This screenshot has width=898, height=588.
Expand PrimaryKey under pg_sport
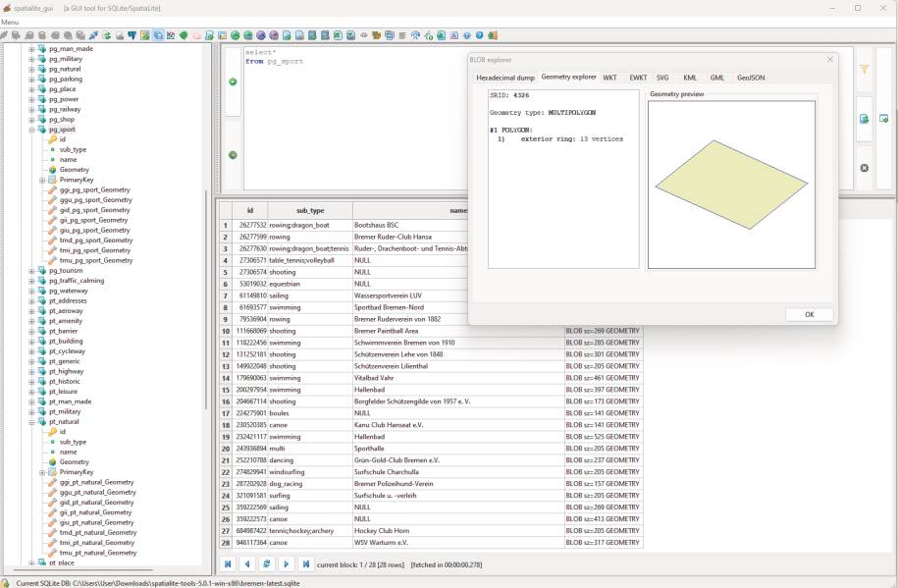[42, 180]
